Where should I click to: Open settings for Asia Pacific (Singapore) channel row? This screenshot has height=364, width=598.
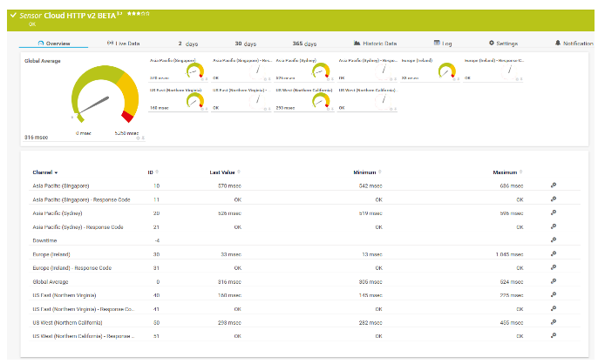554,185
